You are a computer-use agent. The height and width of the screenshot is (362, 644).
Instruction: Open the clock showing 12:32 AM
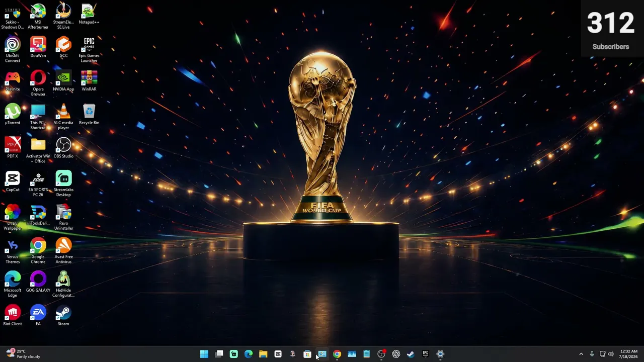coord(629,354)
